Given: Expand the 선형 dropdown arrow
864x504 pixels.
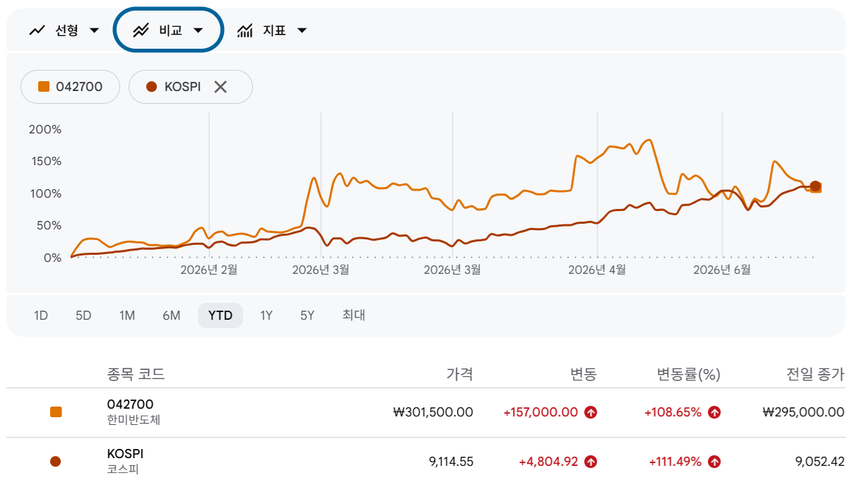Looking at the screenshot, I should (x=95, y=30).
